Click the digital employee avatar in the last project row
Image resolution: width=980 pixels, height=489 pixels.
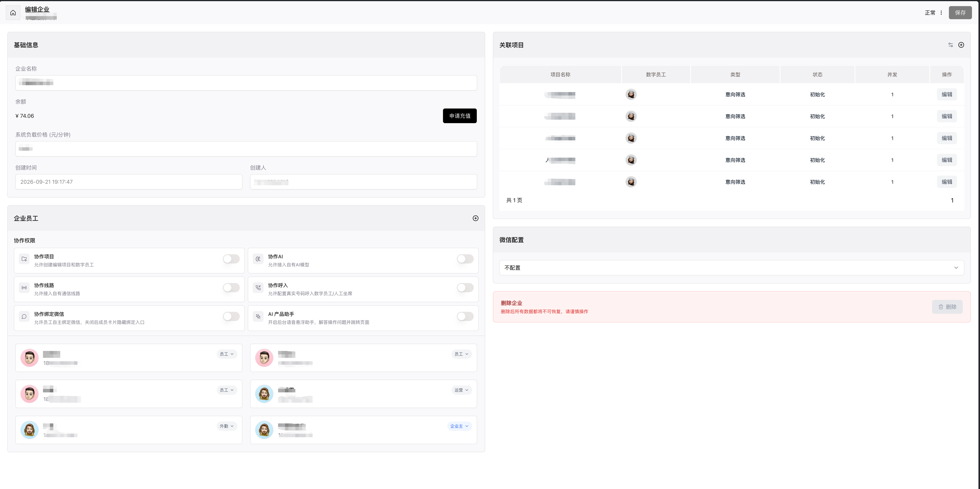click(631, 182)
